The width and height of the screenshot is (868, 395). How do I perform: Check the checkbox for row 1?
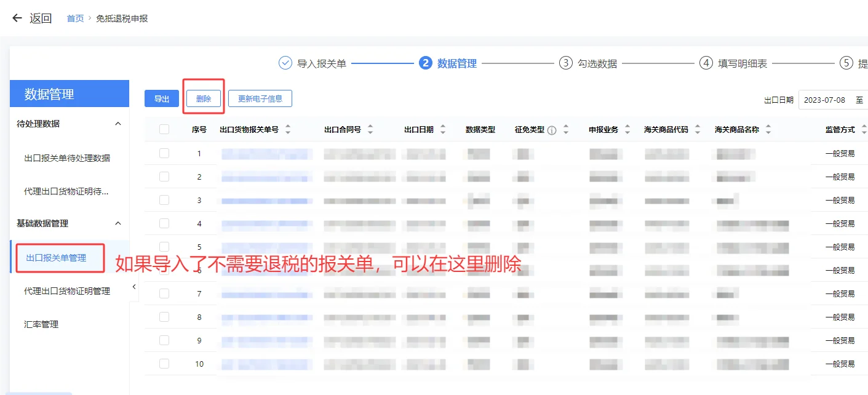tap(164, 153)
